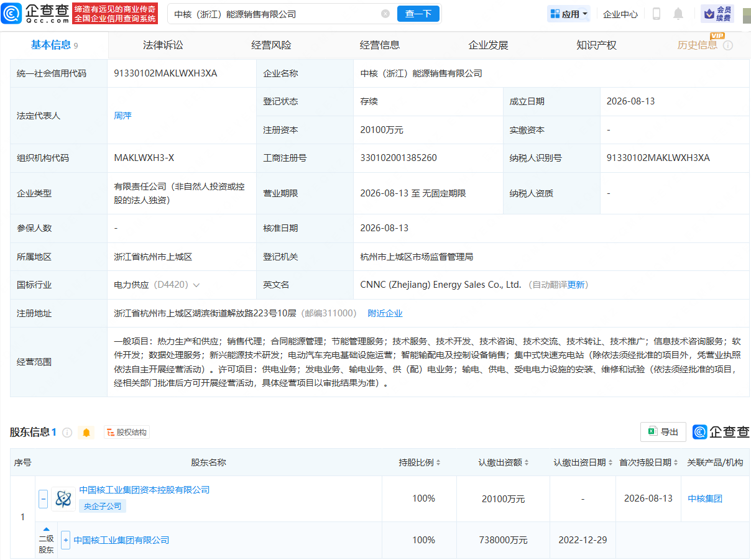
Task: Expand the 电力供应 (D4420) industry chevron
Action: click(x=196, y=285)
